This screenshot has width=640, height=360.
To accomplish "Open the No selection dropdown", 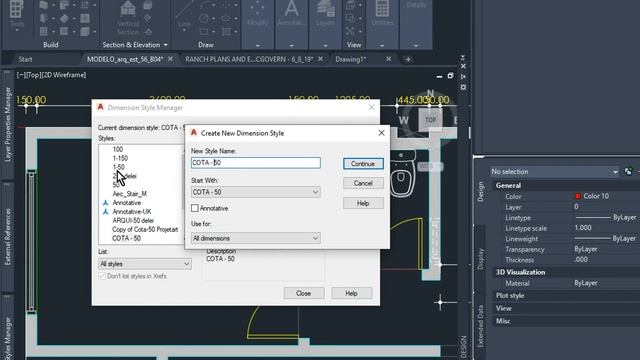I will pyautogui.click(x=555, y=172).
